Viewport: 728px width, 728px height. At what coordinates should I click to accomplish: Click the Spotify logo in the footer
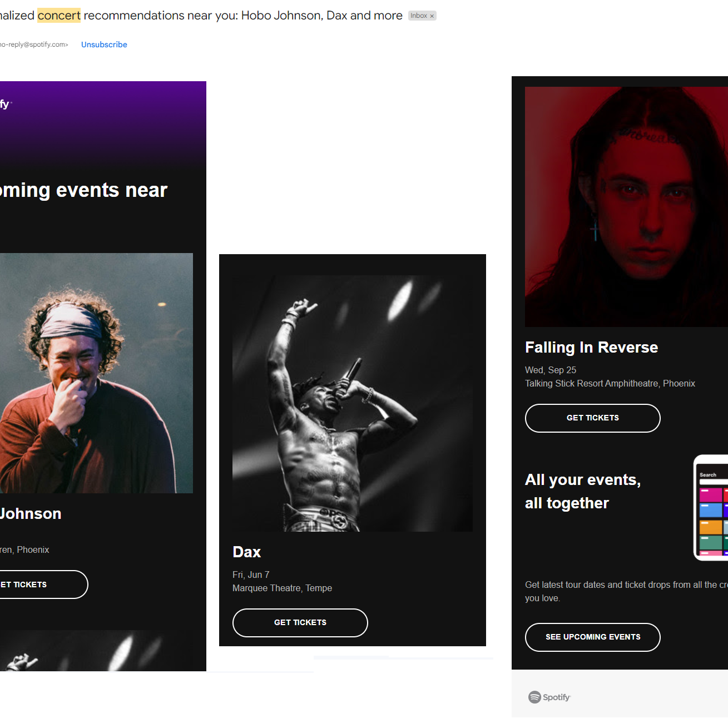pos(549,697)
